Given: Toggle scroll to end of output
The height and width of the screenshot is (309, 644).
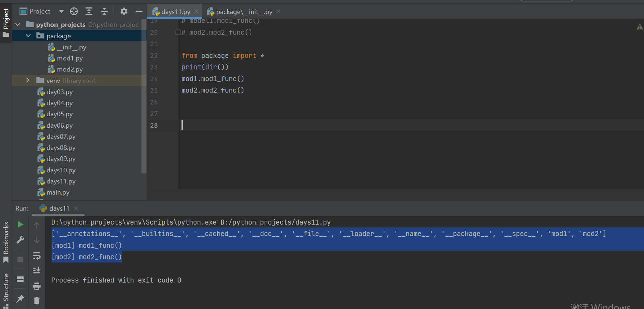Looking at the screenshot, I should point(37,270).
